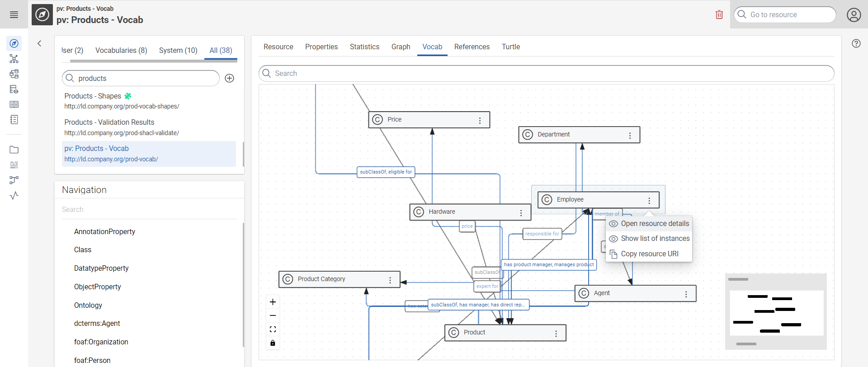Open the Product Category node options menu

pos(390,280)
